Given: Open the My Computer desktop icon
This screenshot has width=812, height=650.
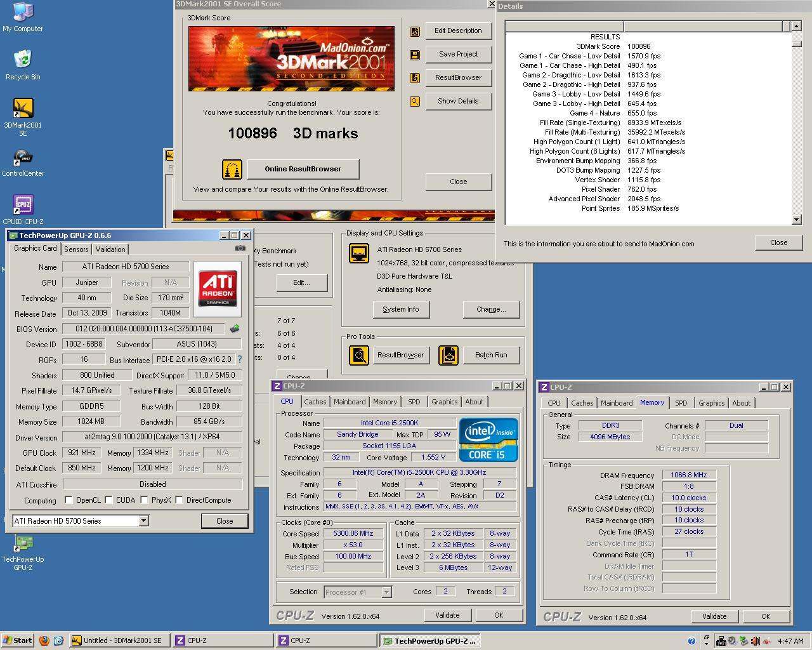Looking at the screenshot, I should point(23,17).
